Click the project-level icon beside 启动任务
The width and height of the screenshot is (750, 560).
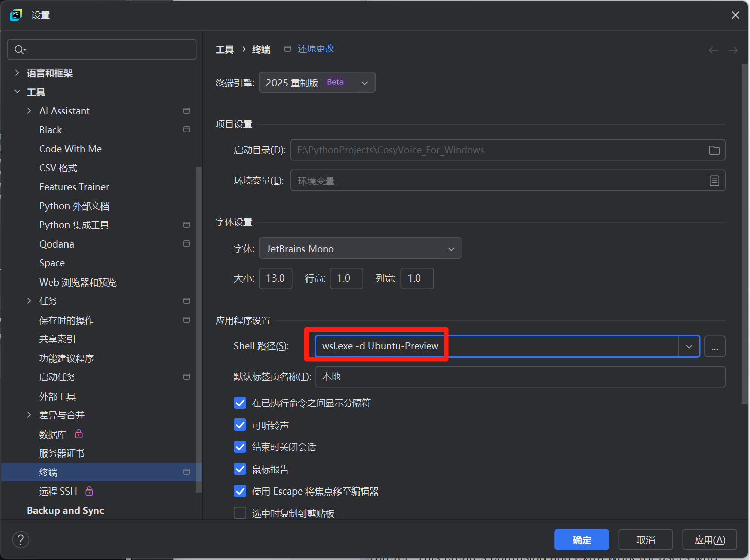[186, 377]
